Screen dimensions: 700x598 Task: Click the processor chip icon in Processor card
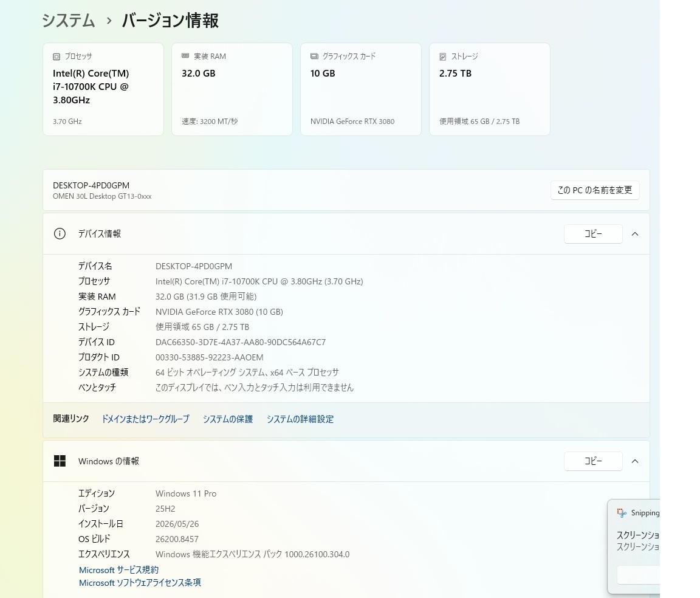[x=57, y=57]
